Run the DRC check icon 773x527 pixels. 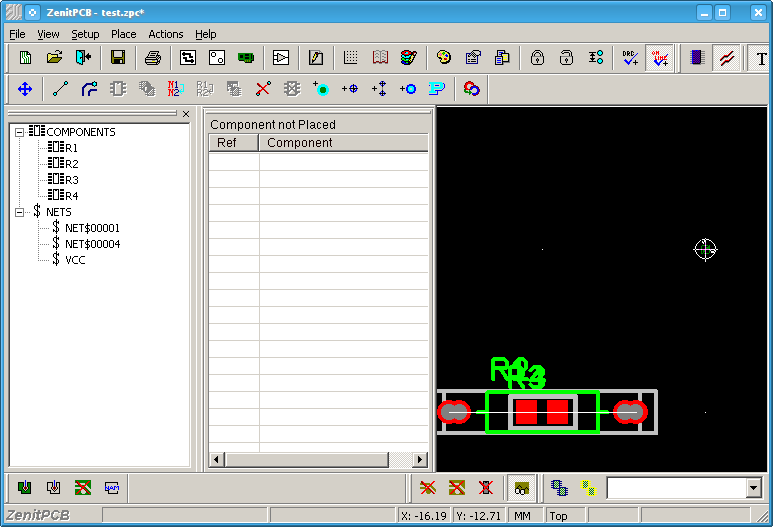tap(630, 58)
